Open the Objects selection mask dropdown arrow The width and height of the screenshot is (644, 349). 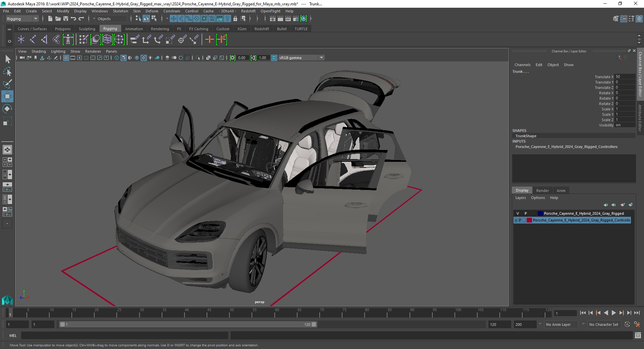[x=94, y=19]
